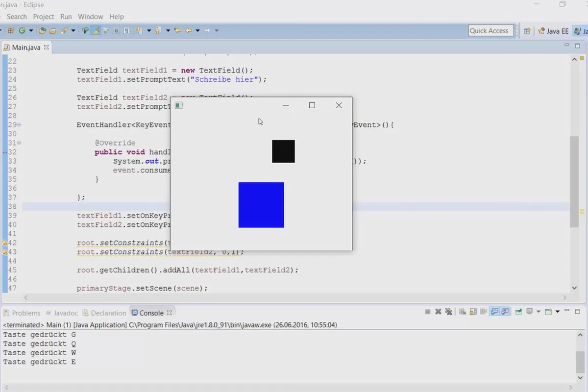
Task: Click the warning marker on line 42
Action: coord(5,243)
